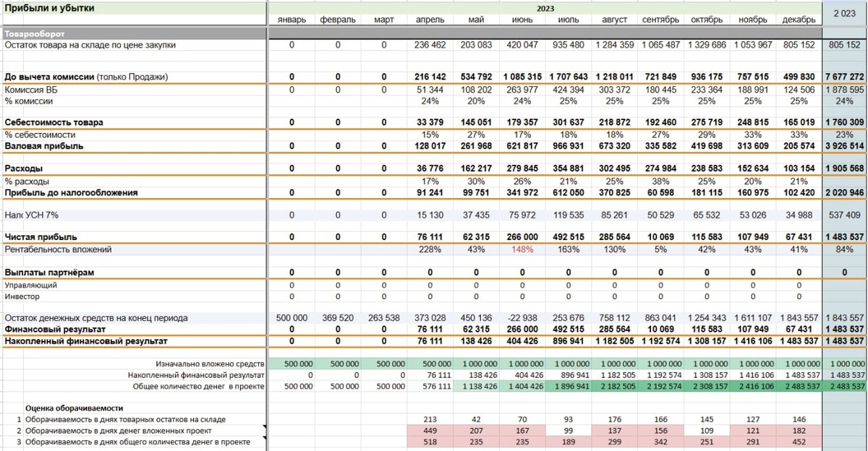868x451 pixels.
Task: Select July pre-tax profit "612 050"
Action: click(569, 193)
